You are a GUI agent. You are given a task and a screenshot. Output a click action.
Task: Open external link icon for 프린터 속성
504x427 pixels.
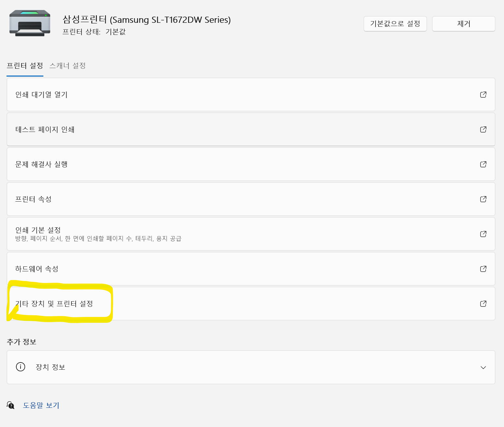click(483, 199)
